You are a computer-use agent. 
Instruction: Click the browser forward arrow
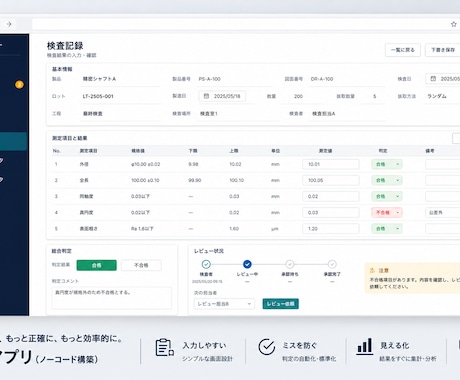click(x=9, y=24)
